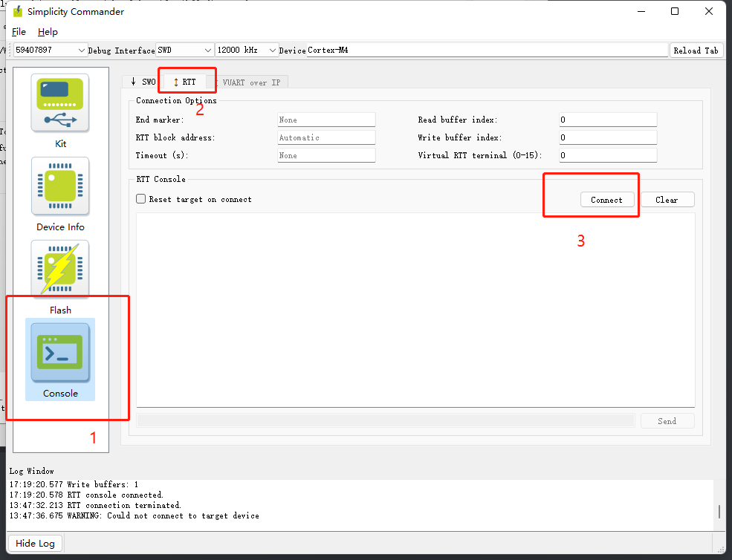Click the Virtual RTT terminal field
The height and width of the screenshot is (560, 732).
click(x=608, y=155)
